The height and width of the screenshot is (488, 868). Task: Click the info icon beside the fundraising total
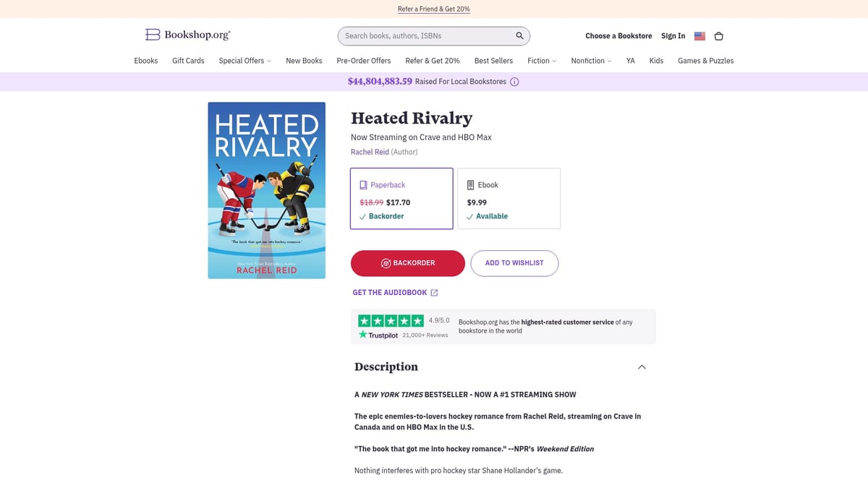tap(514, 82)
